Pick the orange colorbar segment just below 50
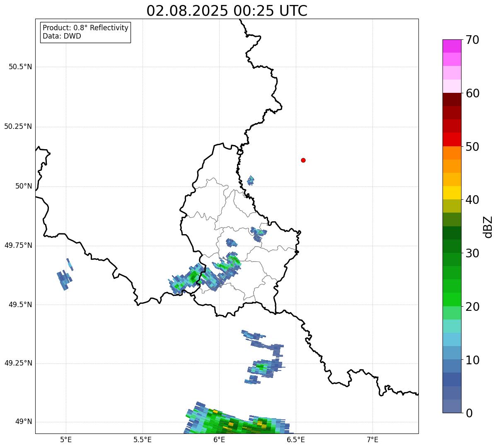The image size is (498, 448). pyautogui.click(x=452, y=153)
